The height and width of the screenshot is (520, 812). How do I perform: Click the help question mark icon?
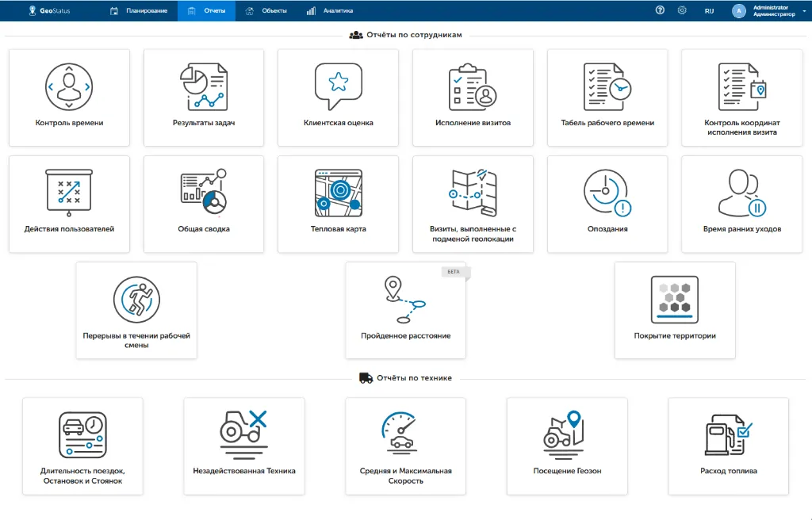click(660, 10)
